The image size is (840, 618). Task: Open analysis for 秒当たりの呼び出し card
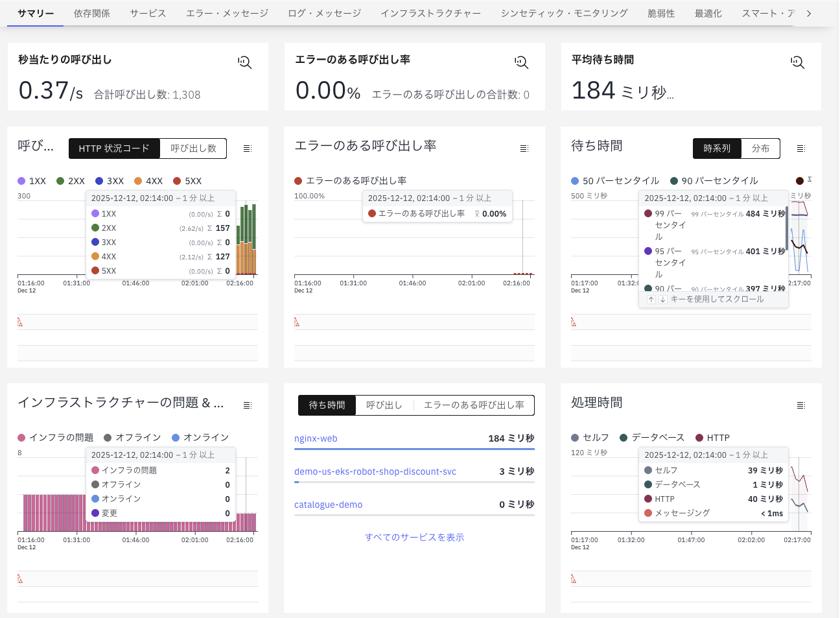tap(245, 62)
